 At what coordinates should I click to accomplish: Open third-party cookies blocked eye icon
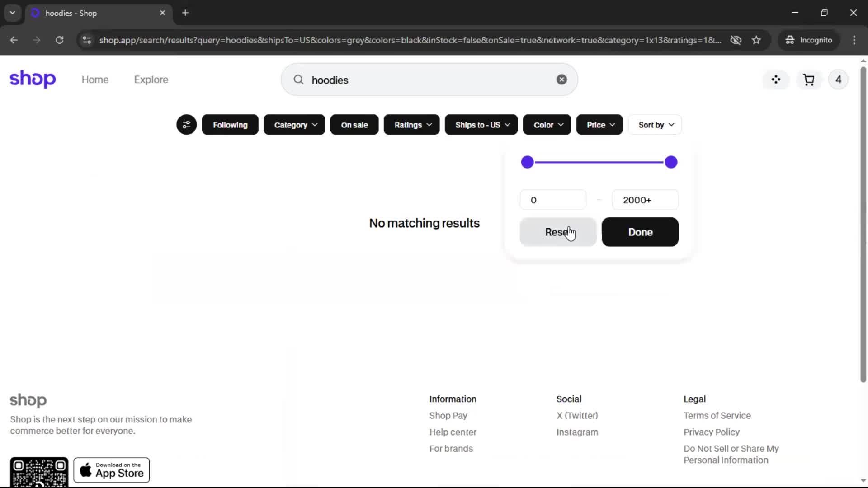[736, 40]
